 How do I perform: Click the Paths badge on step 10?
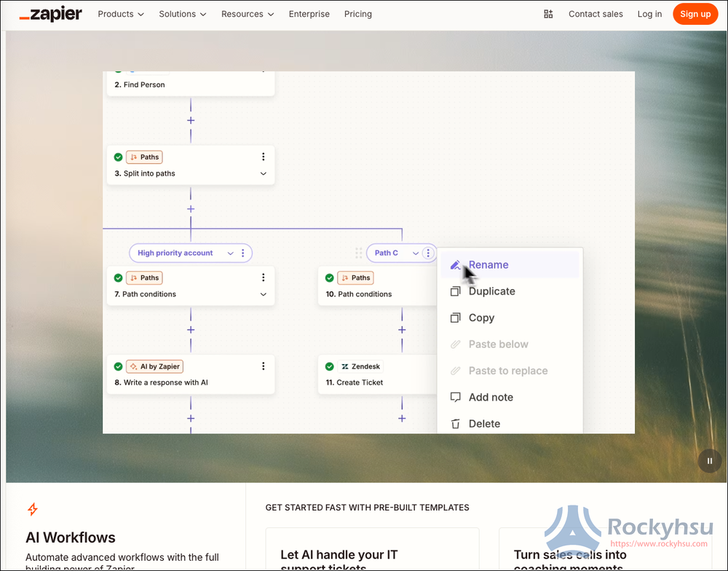[x=356, y=277]
